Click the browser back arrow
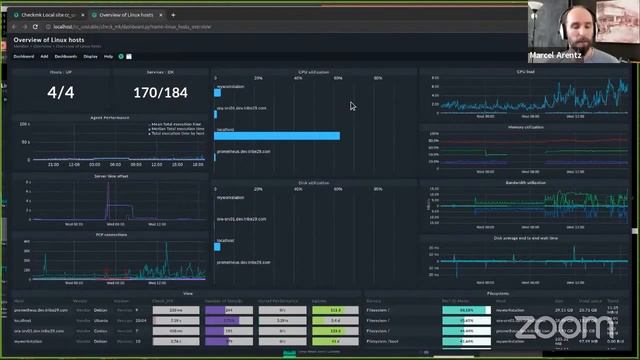This screenshot has width=640, height=360. point(13,27)
